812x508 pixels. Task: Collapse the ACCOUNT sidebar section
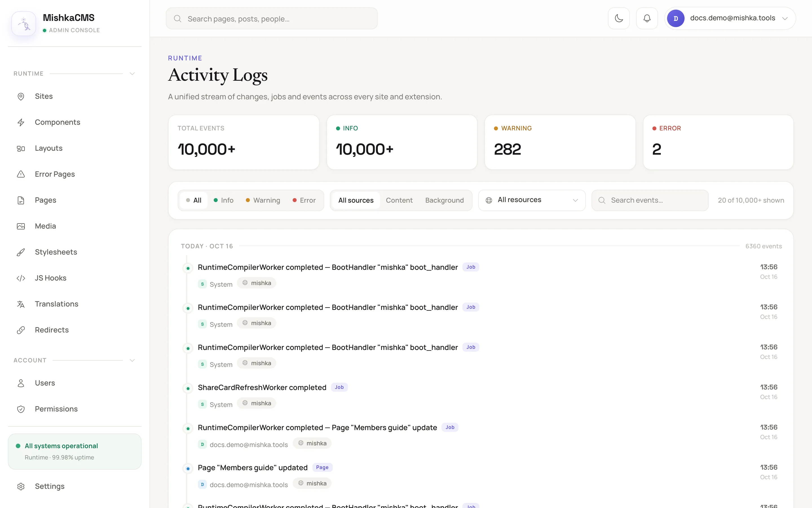tap(132, 360)
